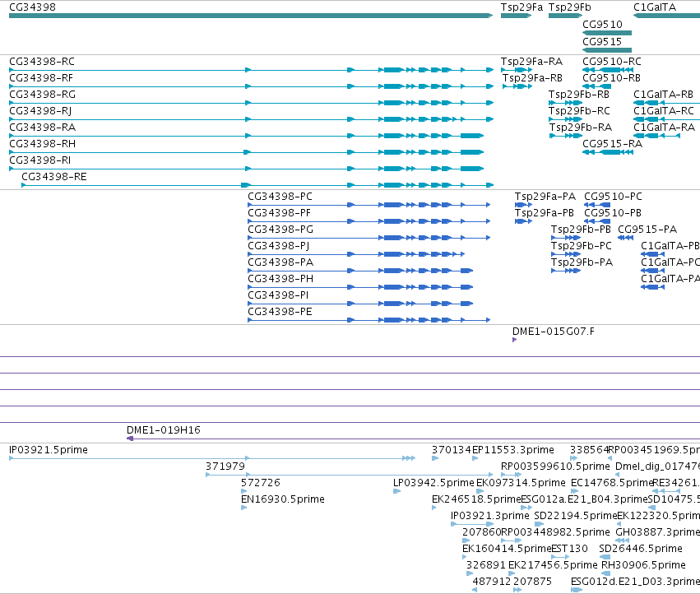Click transcript CG34398-RI
Image resolution: width=700 pixels, height=594 pixels.
(247, 169)
